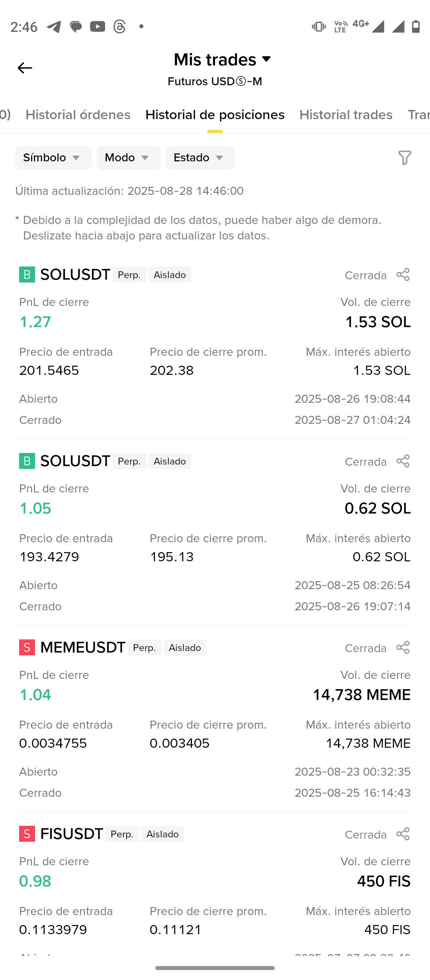Switch to Historial órdenes tab

point(78,115)
